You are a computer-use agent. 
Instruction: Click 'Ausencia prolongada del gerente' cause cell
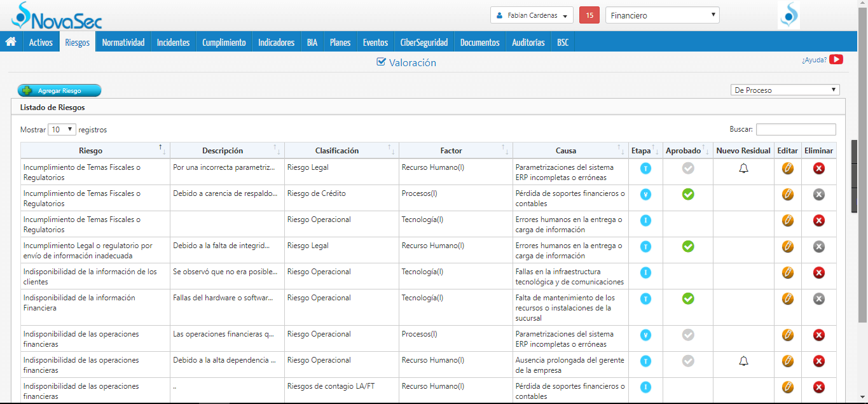click(x=570, y=365)
